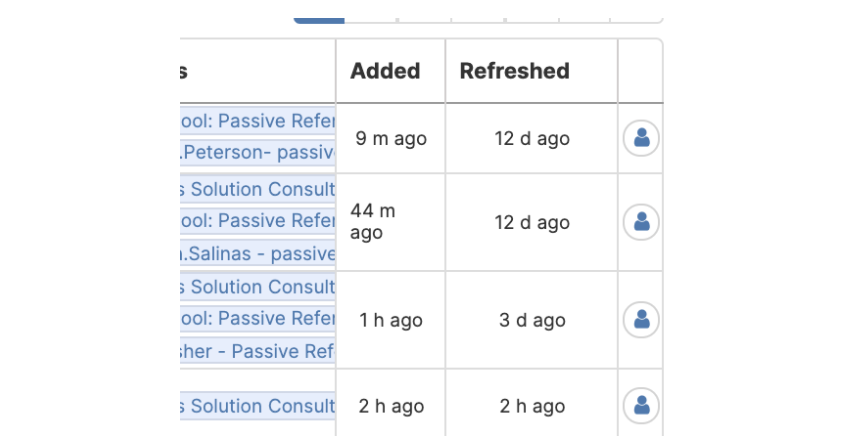This screenshot has width=862, height=436.
Task: Open the Peterson passive tag
Action: (258, 152)
